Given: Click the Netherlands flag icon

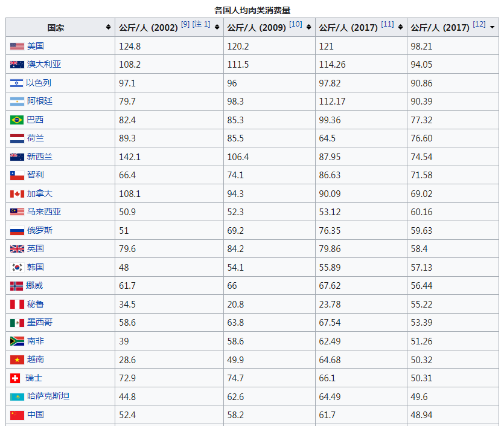Looking at the screenshot, I should click(17, 138).
